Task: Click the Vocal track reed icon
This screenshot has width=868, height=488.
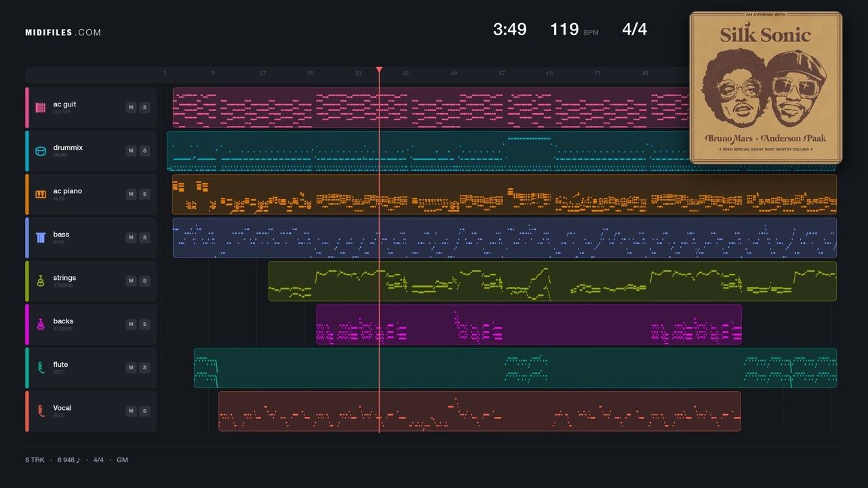Action: point(41,411)
